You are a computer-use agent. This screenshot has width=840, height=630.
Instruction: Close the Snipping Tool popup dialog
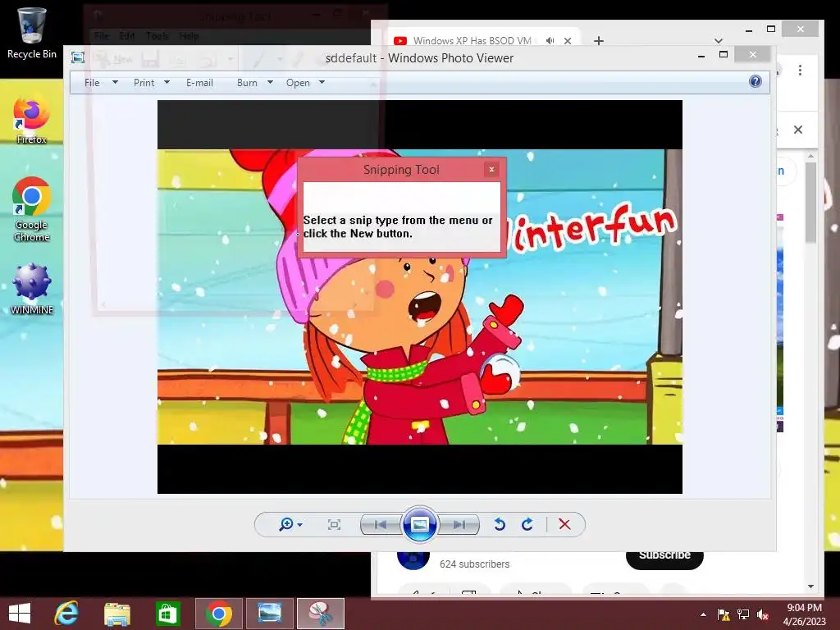(x=491, y=169)
